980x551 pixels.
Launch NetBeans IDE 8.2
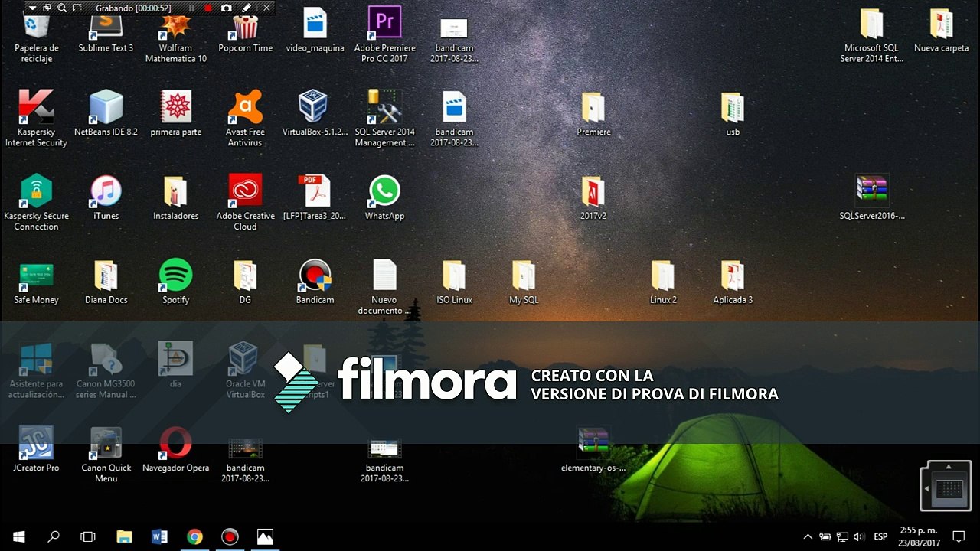pos(106,114)
